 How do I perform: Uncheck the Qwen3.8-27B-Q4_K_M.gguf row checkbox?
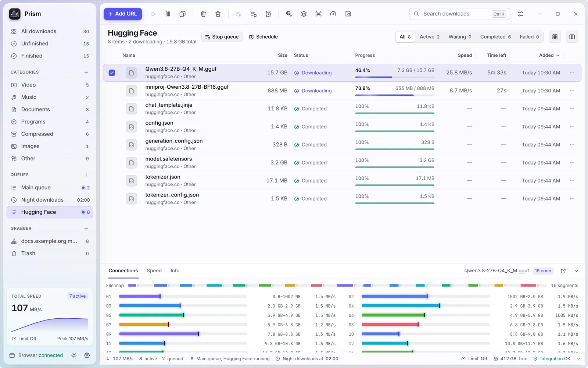point(112,73)
